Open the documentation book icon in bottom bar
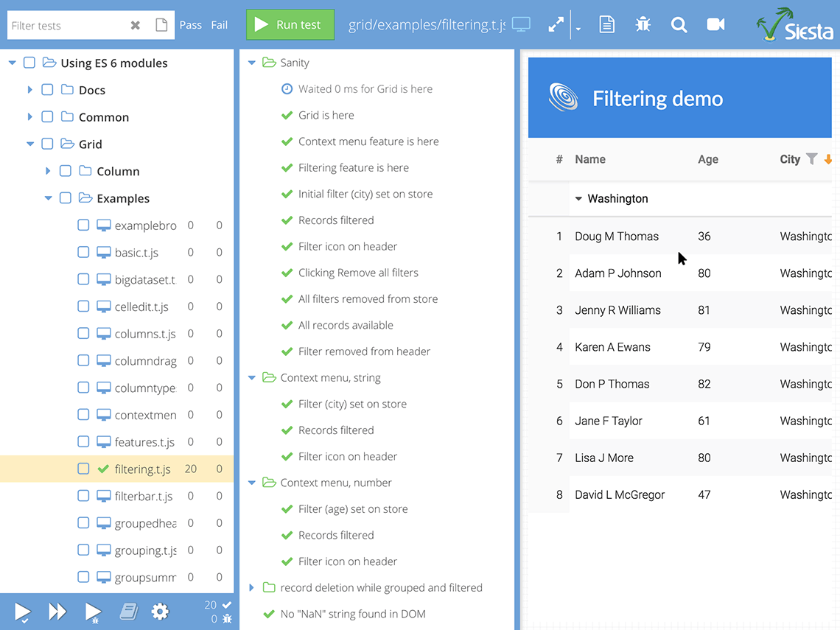Image resolution: width=840 pixels, height=630 pixels. [128, 612]
